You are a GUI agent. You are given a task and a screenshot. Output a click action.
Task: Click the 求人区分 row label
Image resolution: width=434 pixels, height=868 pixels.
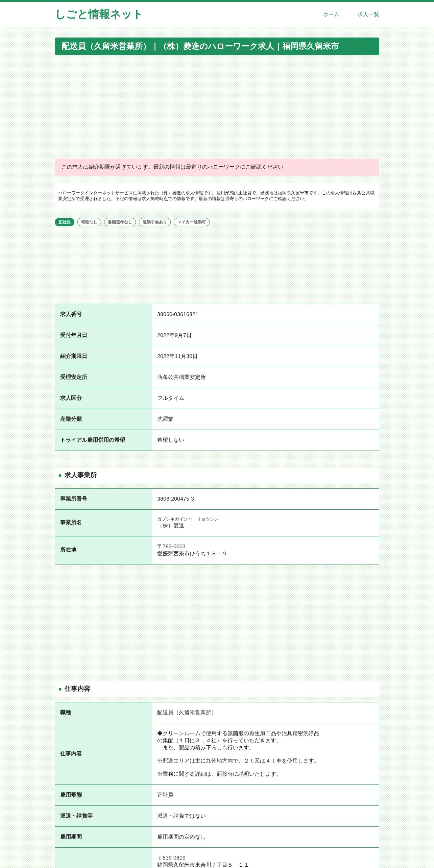(x=71, y=398)
